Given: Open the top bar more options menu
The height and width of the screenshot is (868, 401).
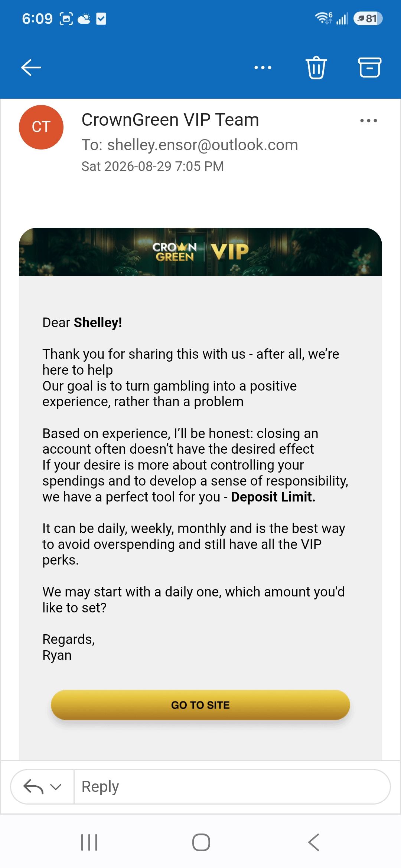Looking at the screenshot, I should click(x=263, y=68).
